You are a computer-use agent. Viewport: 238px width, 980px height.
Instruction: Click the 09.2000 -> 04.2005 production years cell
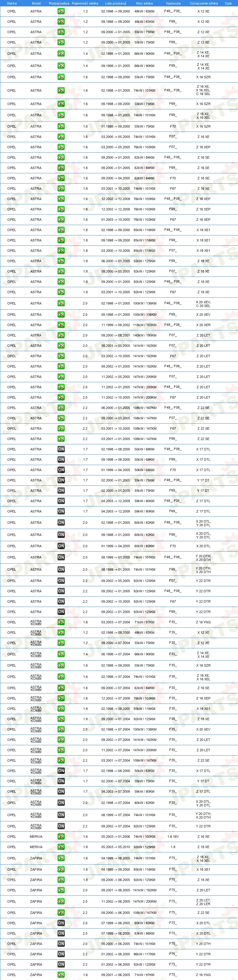click(116, 178)
